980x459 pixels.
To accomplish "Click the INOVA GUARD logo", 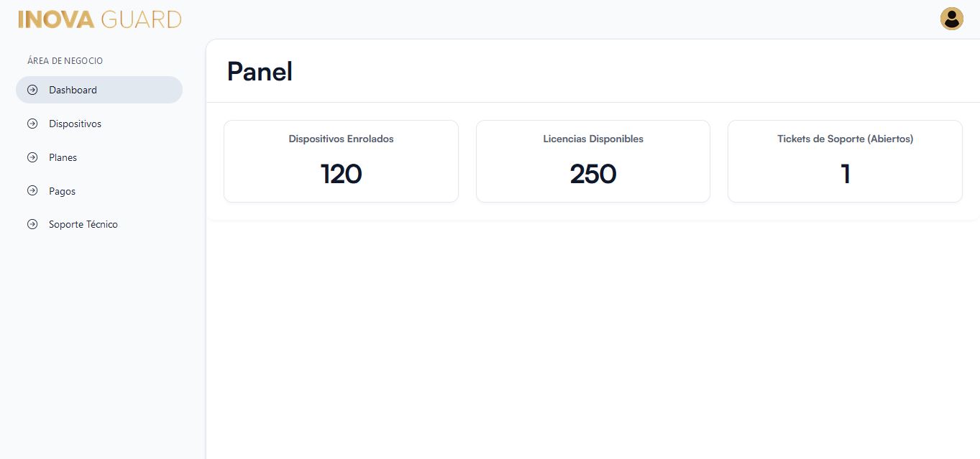I will 100,19.
